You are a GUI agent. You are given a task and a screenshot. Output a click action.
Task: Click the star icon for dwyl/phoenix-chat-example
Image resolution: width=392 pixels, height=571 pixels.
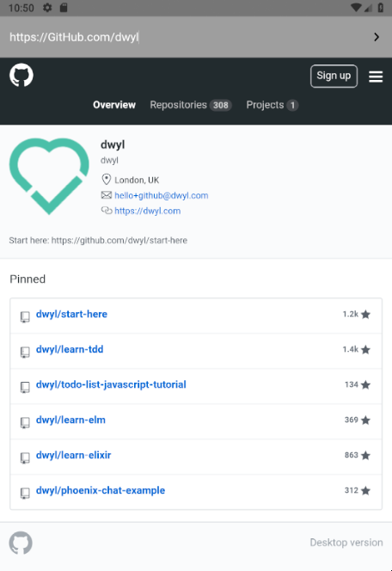(366, 490)
